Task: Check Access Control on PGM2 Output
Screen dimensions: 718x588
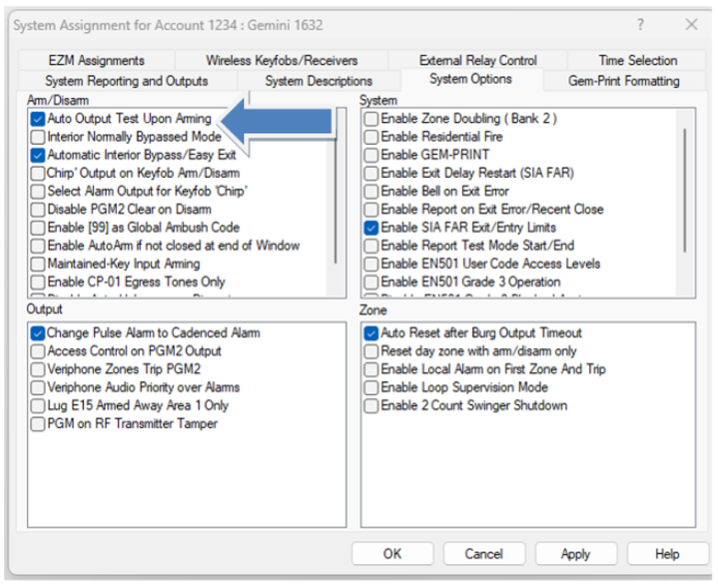Action: (37, 352)
